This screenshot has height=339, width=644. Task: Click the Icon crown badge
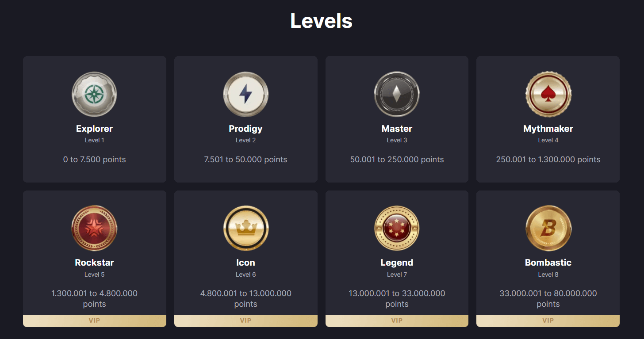[x=245, y=229]
